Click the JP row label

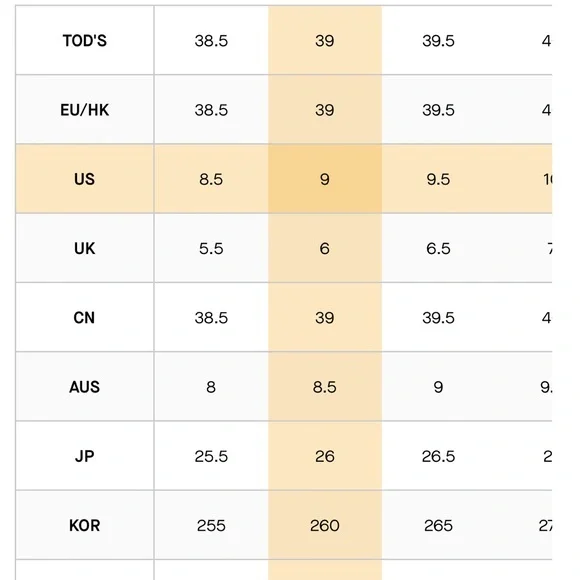coord(85,456)
